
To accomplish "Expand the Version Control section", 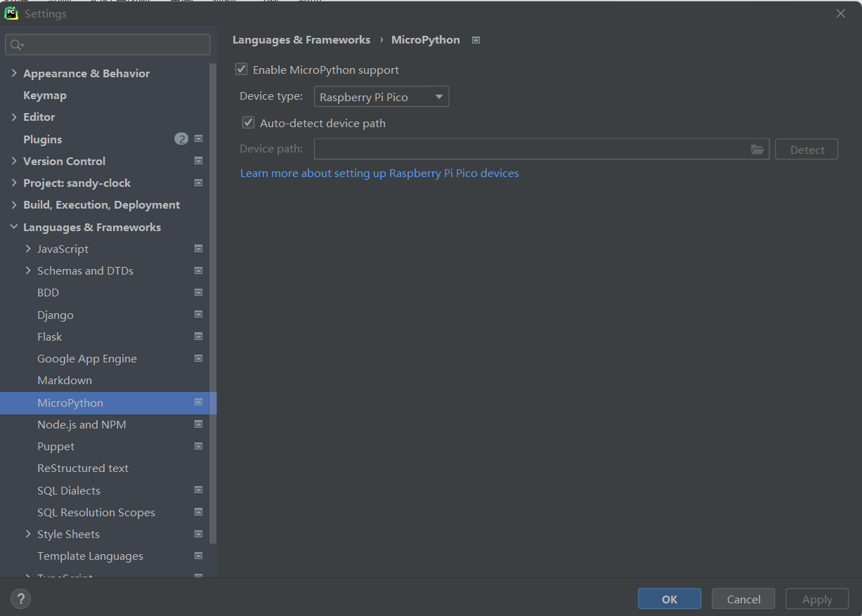I will coord(14,161).
